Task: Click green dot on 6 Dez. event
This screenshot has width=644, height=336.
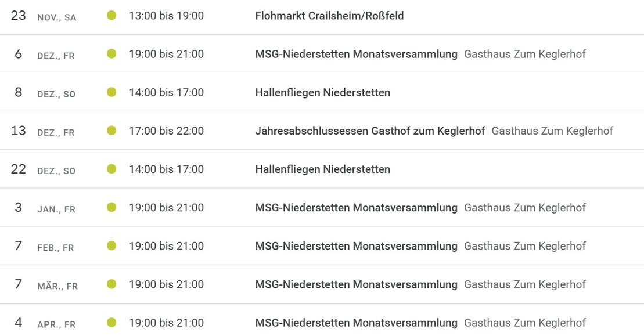Action: (x=111, y=54)
